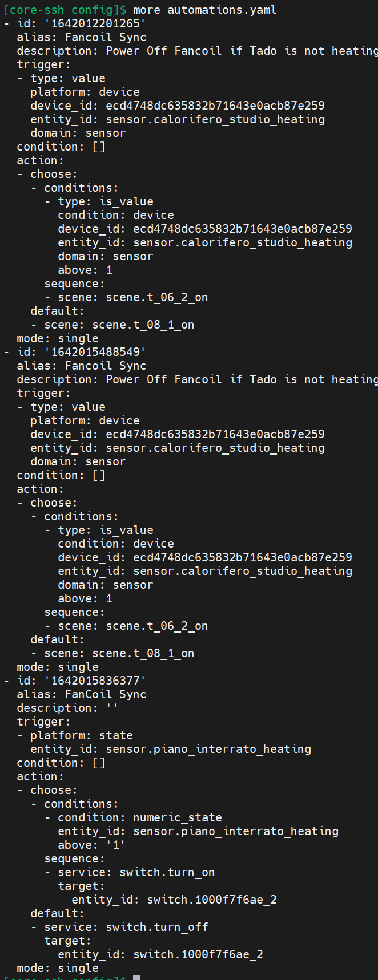Click the first 'Power Off Fancoil' description line
The height and width of the screenshot is (980, 378).
[197, 51]
